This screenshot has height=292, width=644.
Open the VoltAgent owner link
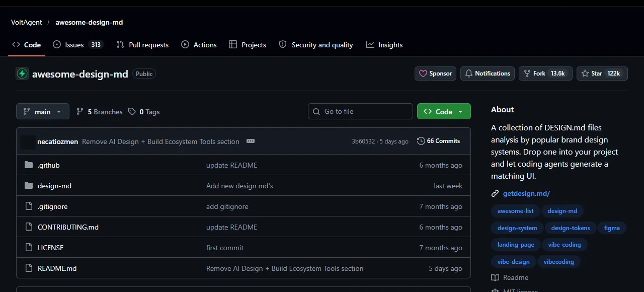pos(27,22)
